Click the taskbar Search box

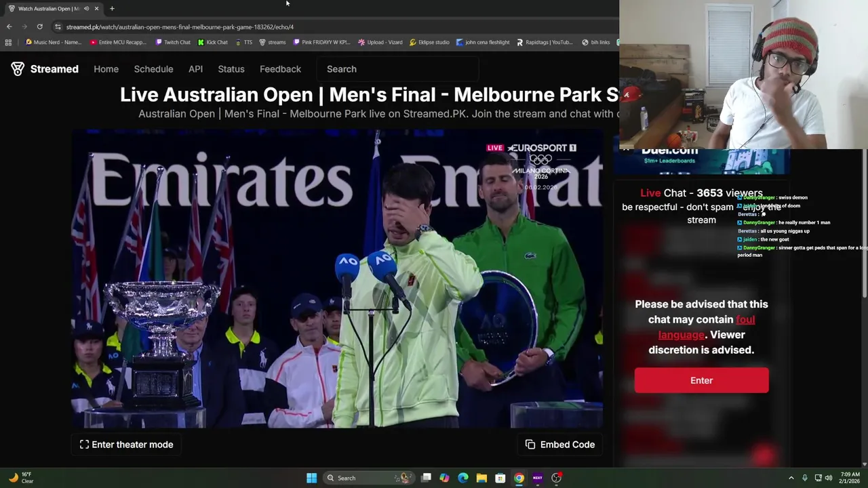[x=368, y=478]
